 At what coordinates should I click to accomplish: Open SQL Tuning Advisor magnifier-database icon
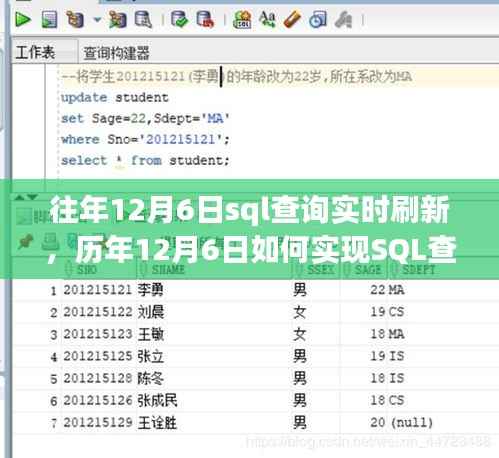point(143,20)
